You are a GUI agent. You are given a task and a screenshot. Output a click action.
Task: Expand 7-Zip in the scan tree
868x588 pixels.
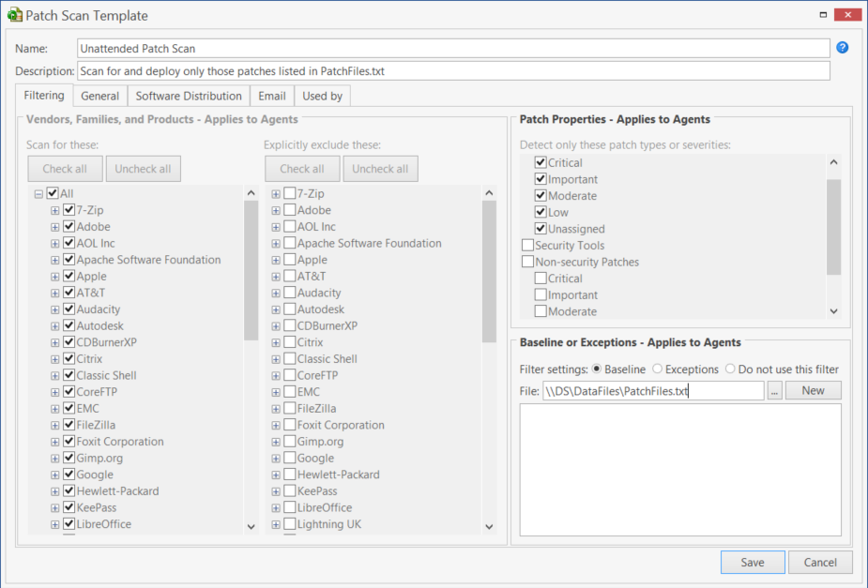(x=54, y=210)
